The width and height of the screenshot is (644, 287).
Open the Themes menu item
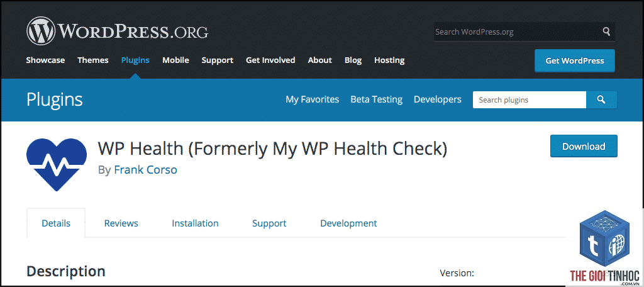[93, 60]
